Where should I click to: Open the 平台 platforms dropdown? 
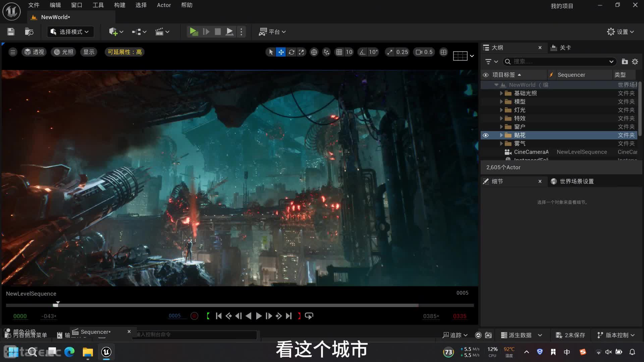click(x=272, y=32)
